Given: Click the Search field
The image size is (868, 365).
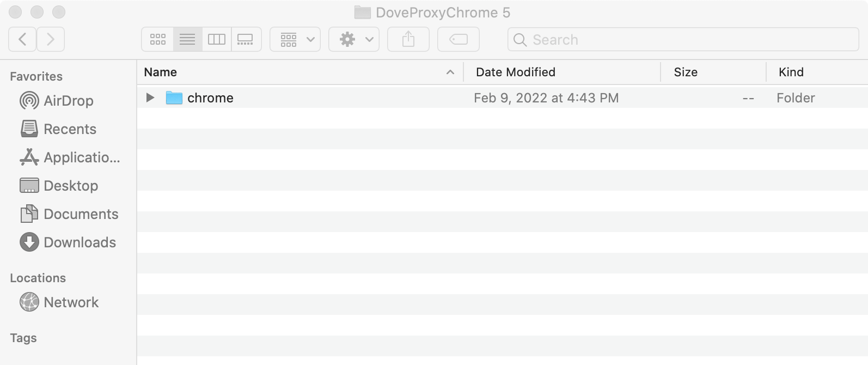Looking at the screenshot, I should click(x=683, y=39).
